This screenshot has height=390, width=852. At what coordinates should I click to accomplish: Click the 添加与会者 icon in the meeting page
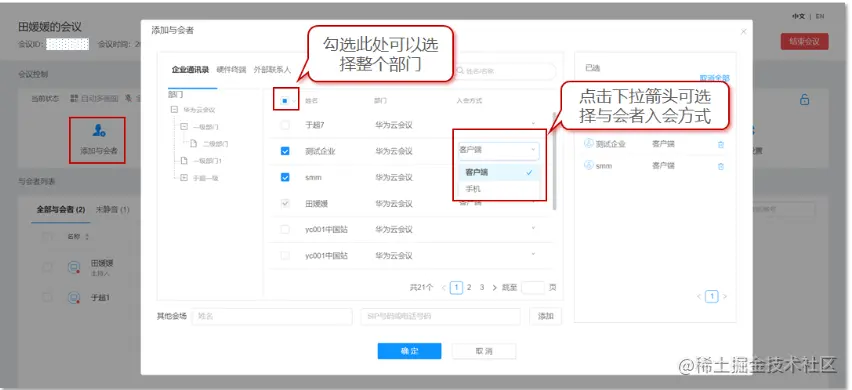pos(98,131)
